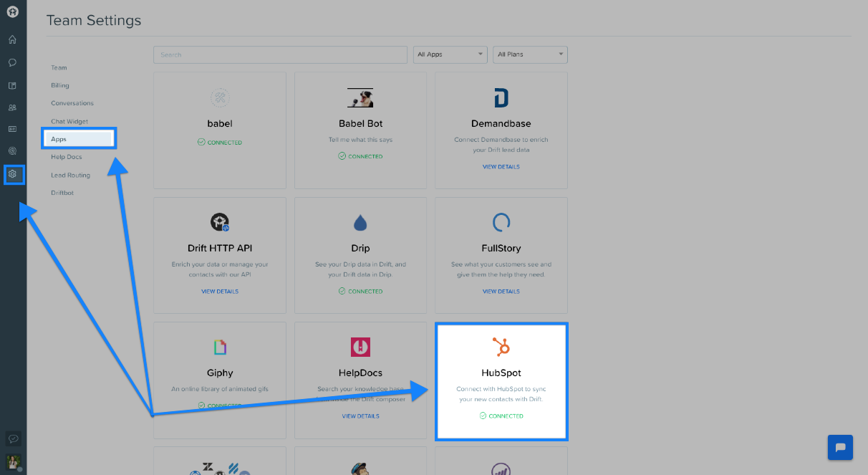Select Conversations in settings menu

pyautogui.click(x=72, y=103)
